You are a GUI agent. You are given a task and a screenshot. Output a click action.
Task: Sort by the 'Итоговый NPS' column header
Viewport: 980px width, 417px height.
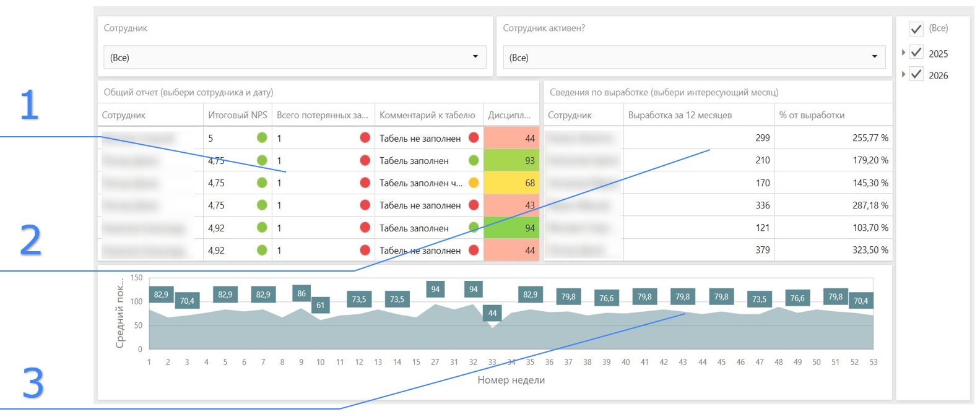pyautogui.click(x=237, y=115)
